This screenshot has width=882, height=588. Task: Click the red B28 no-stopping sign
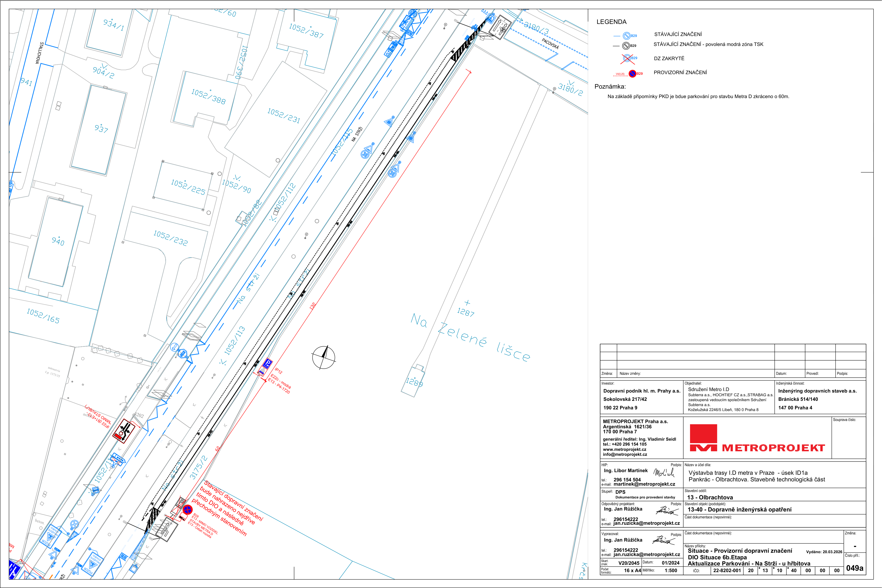click(x=187, y=510)
